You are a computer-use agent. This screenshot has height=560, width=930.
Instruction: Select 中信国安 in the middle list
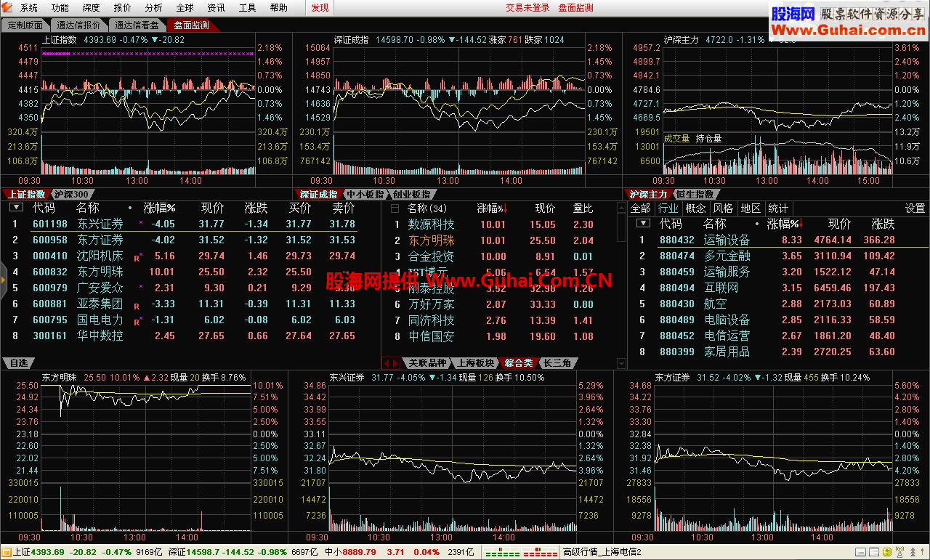431,336
